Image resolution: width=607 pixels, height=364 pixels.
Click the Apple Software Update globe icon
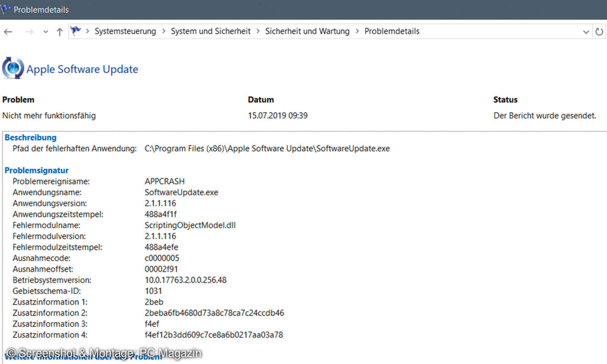[13, 68]
